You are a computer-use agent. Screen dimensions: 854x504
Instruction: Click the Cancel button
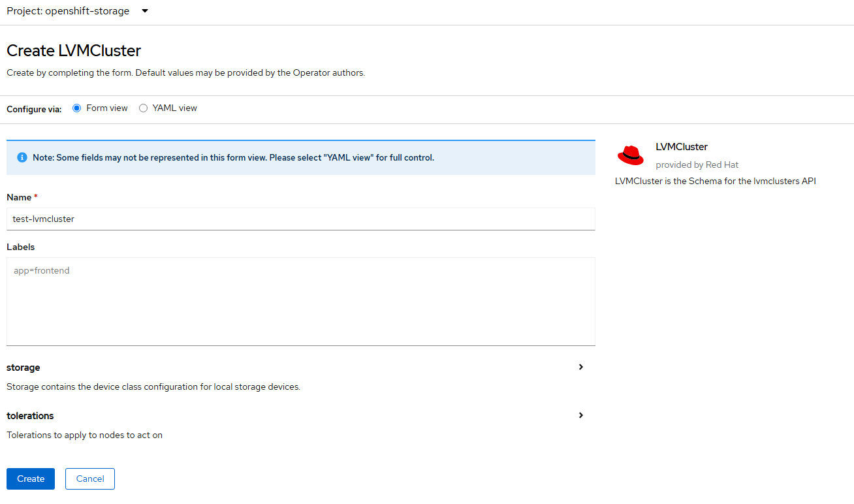click(90, 479)
